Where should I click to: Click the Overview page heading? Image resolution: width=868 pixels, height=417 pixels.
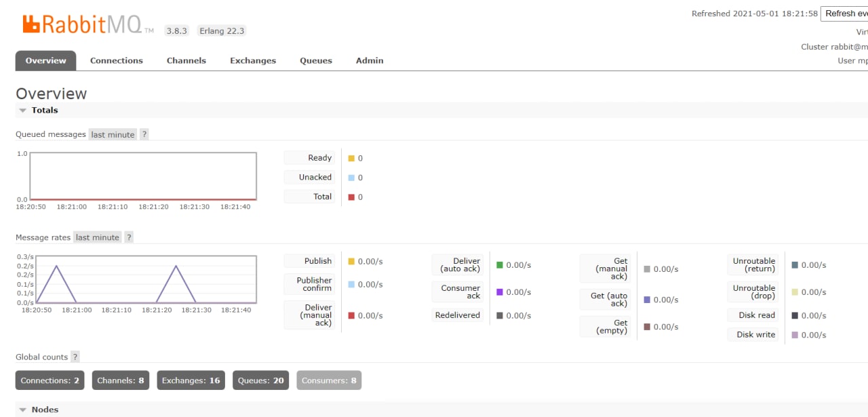click(x=52, y=94)
